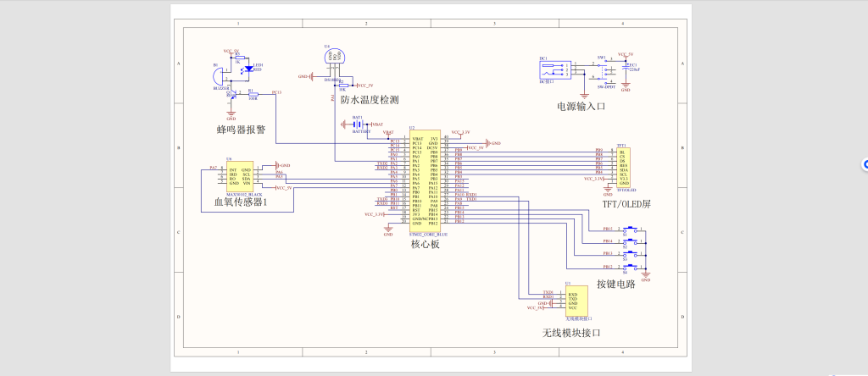The width and height of the screenshot is (868, 376).
Task: Click push button S1 on PB15 line
Action: click(632, 229)
